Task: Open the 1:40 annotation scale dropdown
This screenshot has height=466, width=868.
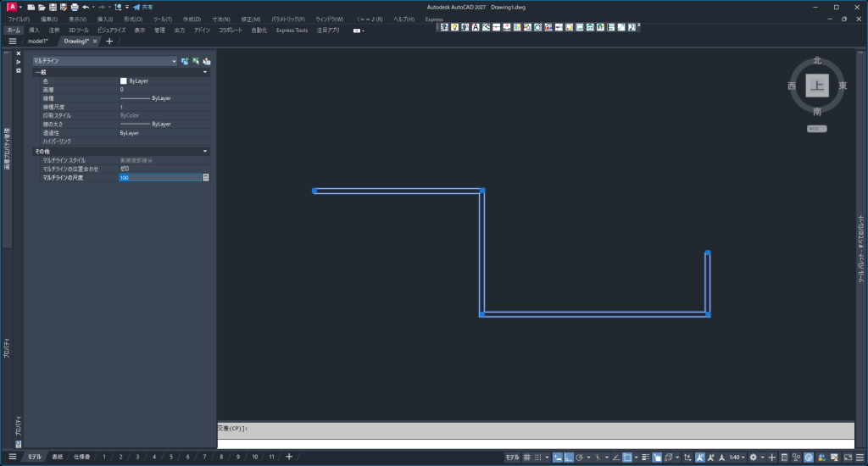Action: tap(736, 457)
